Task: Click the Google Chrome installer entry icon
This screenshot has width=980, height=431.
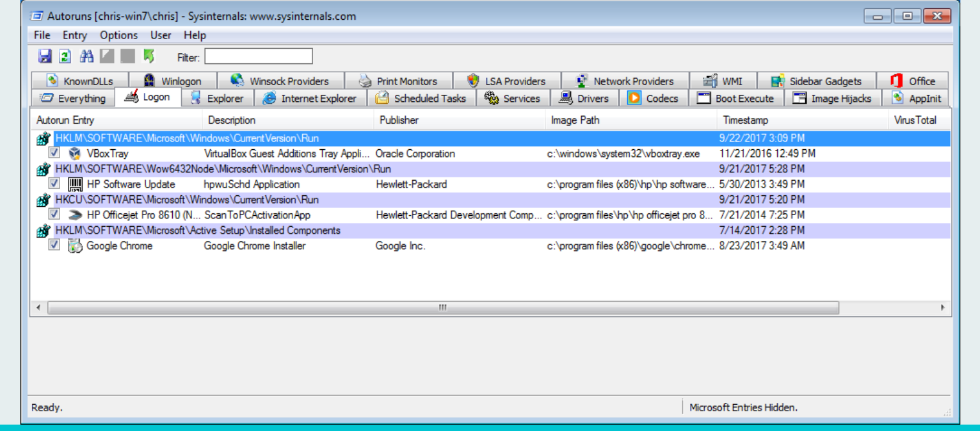Action: click(x=75, y=246)
